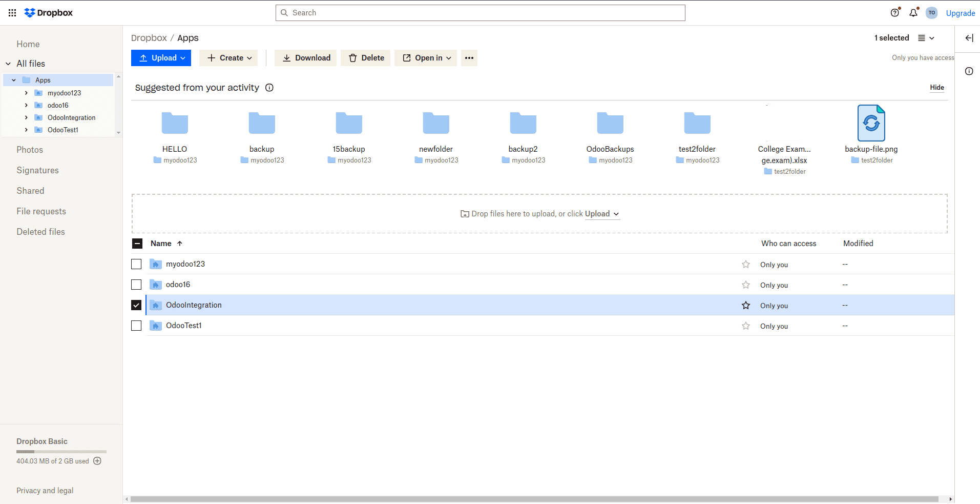
Task: Go to Deleted files in the sidebar
Action: click(x=40, y=231)
